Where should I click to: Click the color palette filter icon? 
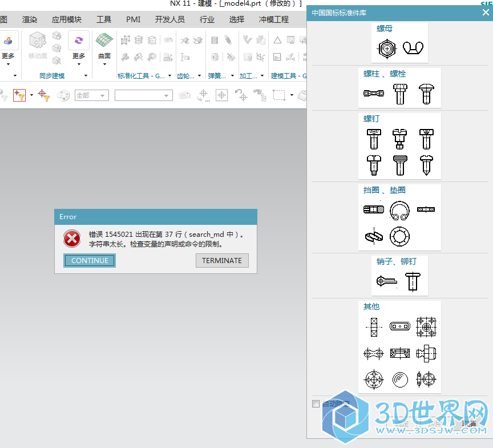[63, 95]
